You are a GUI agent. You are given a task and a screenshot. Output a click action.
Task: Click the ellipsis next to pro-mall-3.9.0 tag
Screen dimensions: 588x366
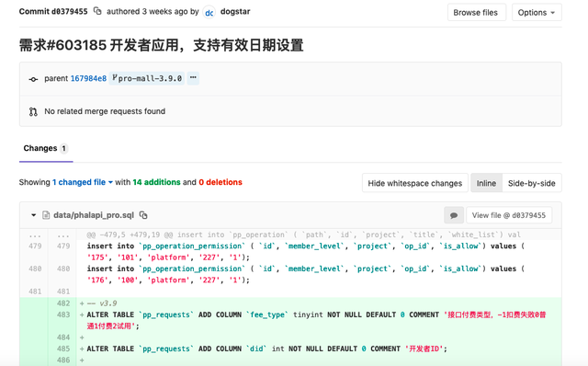coord(193,77)
